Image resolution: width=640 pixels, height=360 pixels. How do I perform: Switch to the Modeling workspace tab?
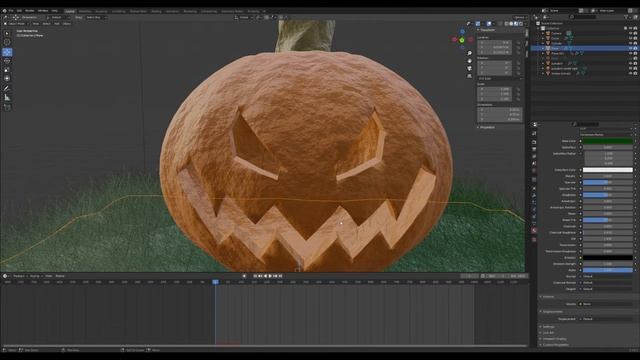(x=85, y=11)
